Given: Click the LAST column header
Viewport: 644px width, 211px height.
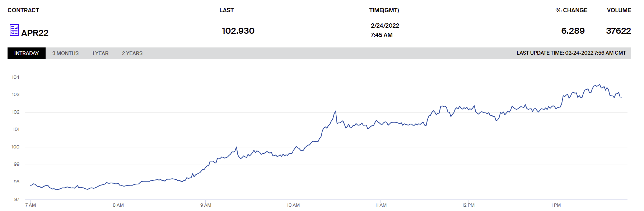Looking at the screenshot, I should click(x=227, y=10).
